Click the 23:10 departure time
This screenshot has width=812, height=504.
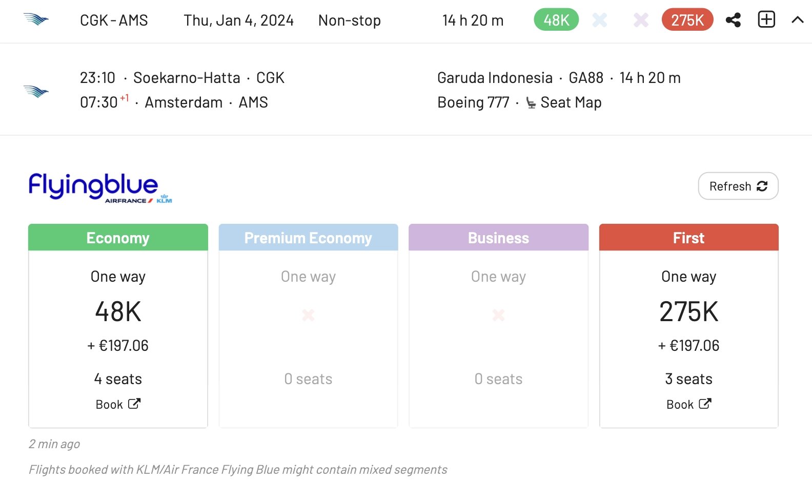[97, 78]
